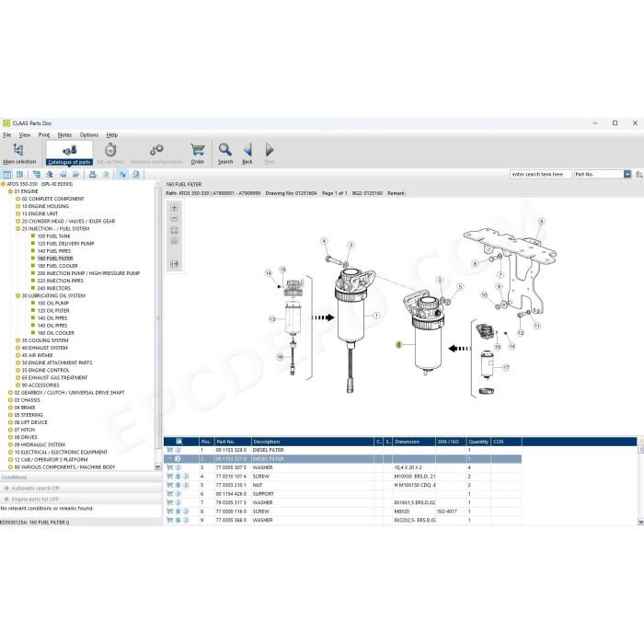This screenshot has width=644, height=644.
Task: Expand the 35 COOLING SYSTEM node
Action: coord(18,340)
